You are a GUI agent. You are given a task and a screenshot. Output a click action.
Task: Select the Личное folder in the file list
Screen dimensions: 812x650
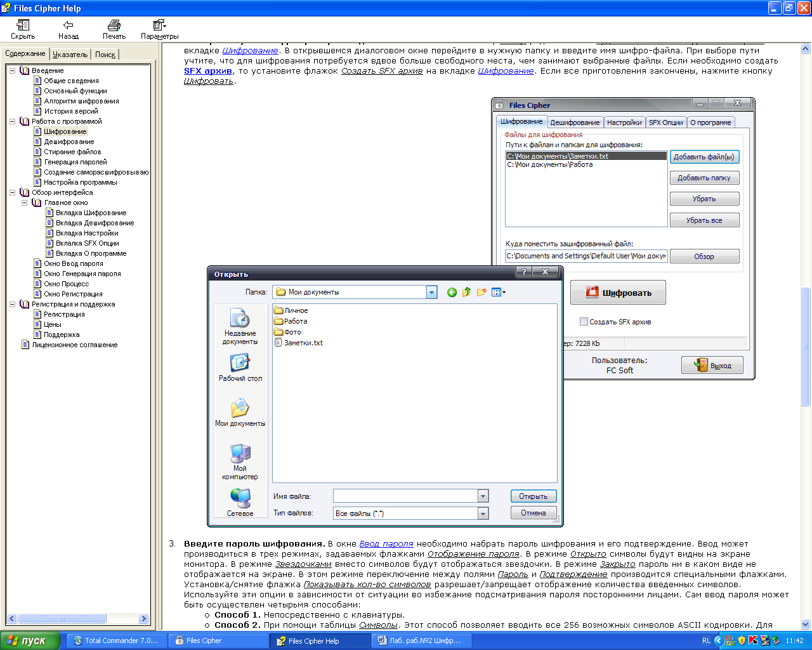[x=291, y=310]
